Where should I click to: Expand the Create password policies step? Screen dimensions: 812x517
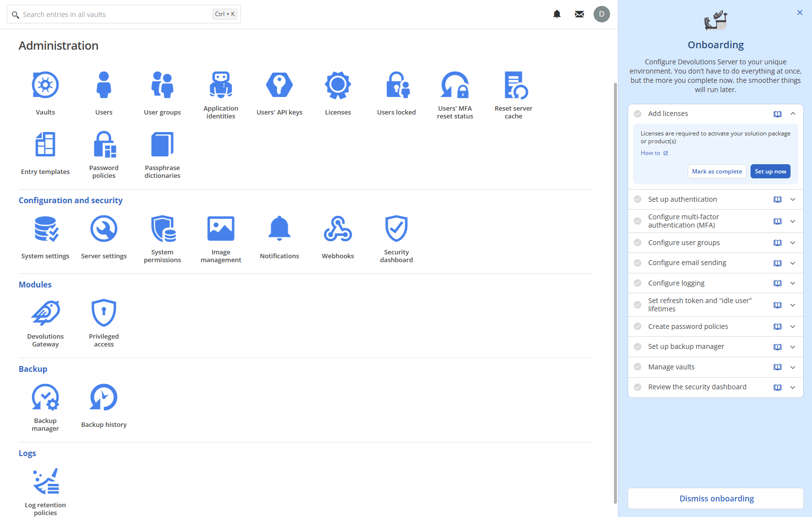(793, 326)
